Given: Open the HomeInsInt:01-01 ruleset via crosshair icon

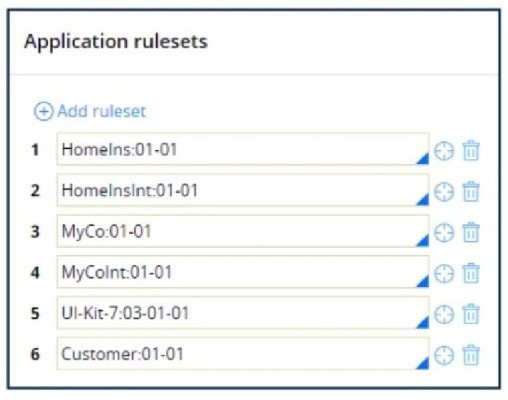Looking at the screenshot, I should [444, 192].
